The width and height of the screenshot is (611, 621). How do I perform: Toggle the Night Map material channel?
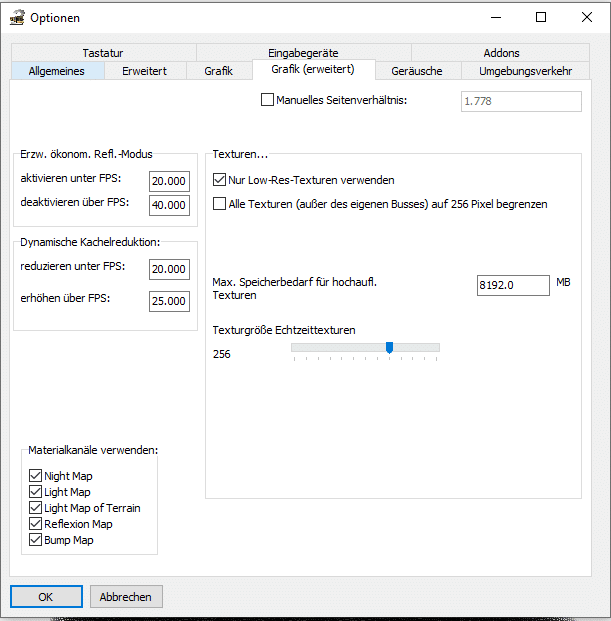[36, 476]
